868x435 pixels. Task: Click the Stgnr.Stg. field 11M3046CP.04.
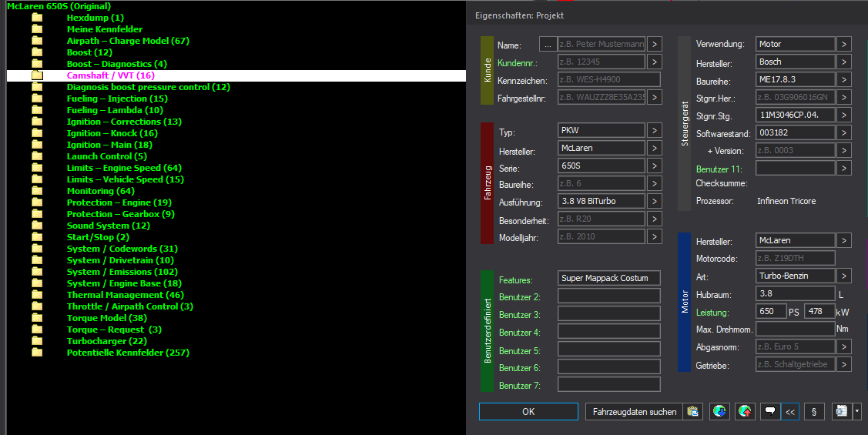(796, 115)
